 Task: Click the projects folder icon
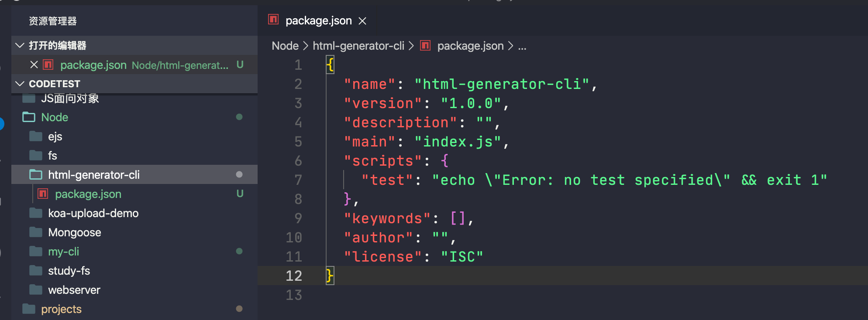pyautogui.click(x=29, y=309)
